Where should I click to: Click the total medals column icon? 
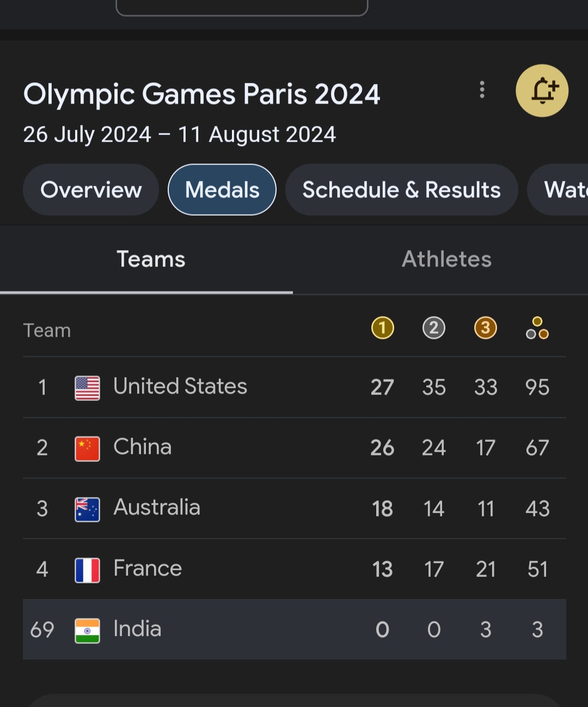point(537,328)
